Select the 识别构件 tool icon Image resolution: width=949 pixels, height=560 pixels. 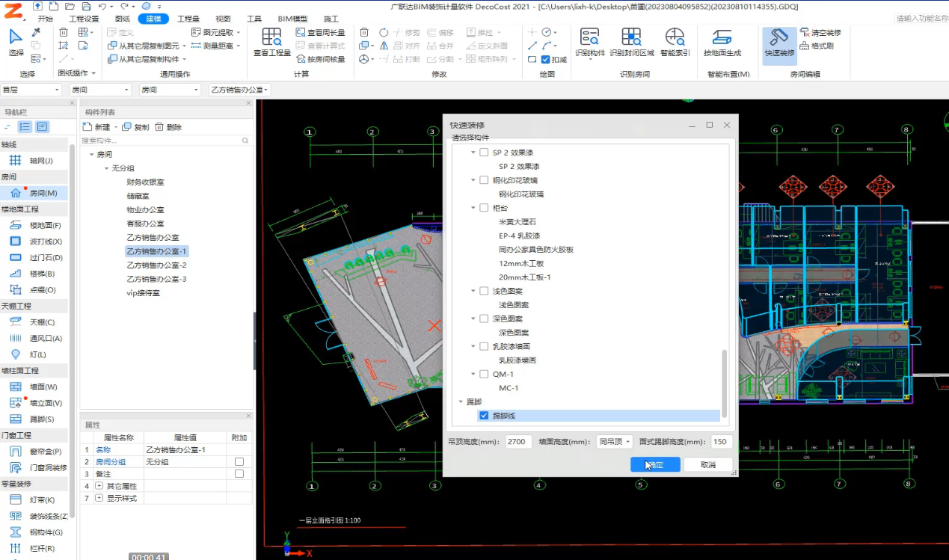[x=589, y=37]
